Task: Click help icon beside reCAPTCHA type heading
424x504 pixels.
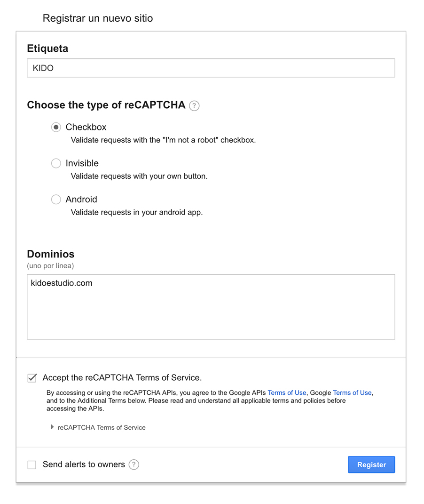Action: coord(194,106)
